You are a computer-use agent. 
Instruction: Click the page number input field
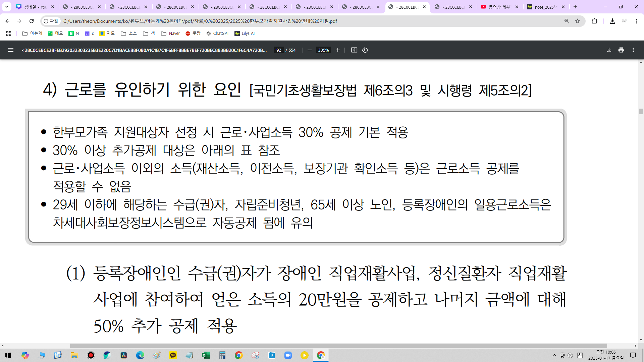[x=279, y=50]
